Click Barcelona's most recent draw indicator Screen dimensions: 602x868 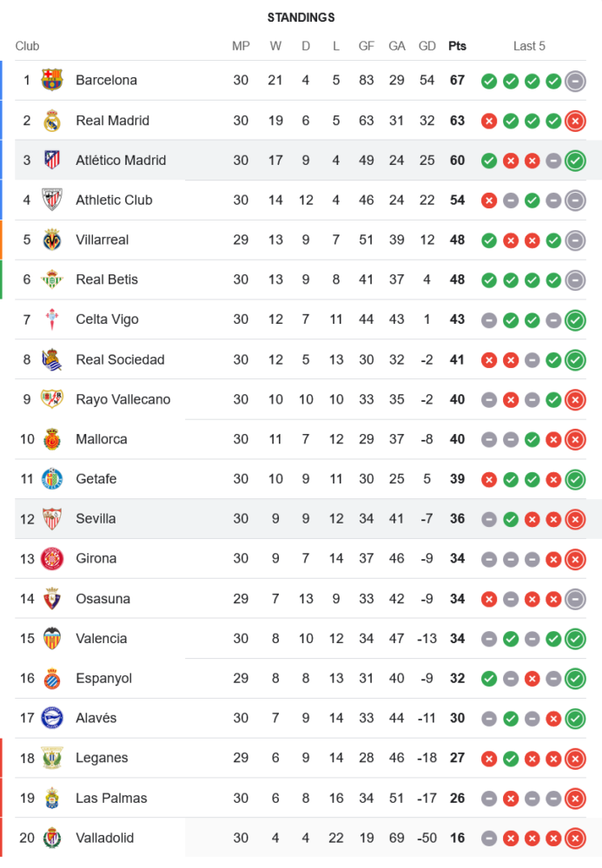click(574, 81)
